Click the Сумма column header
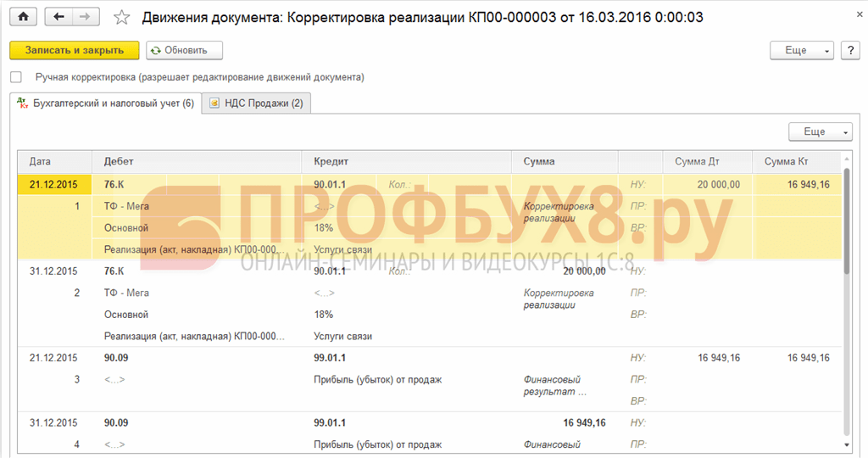 pos(565,162)
